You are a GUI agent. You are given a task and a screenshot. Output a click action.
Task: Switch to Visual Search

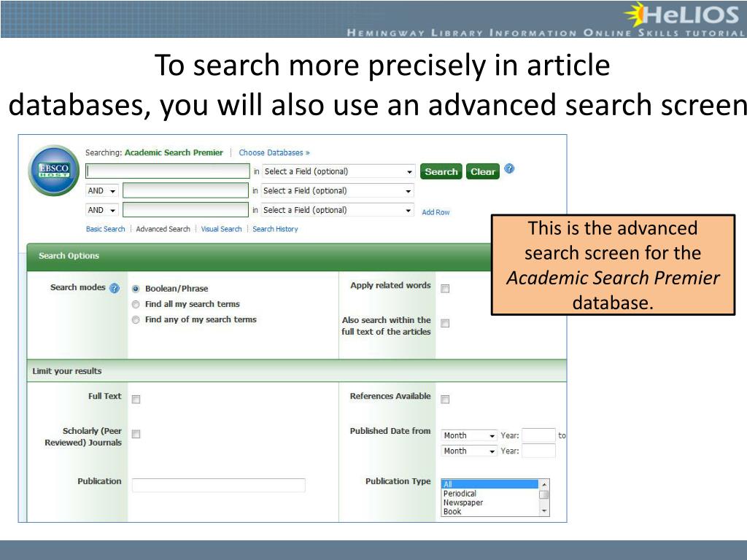point(221,229)
